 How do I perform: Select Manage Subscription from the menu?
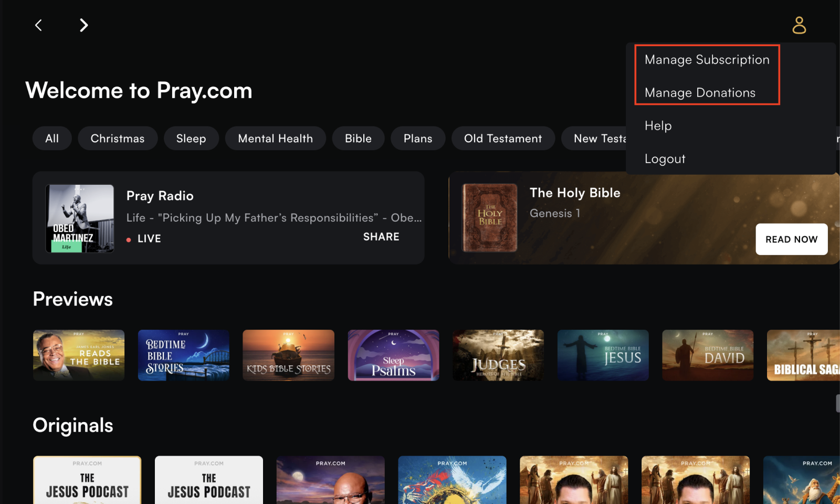point(707,60)
